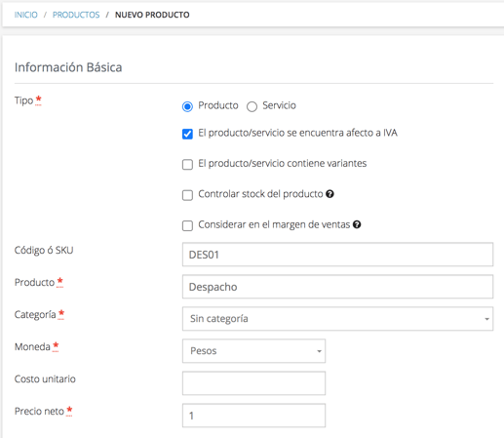Check Considerar en el margen de ventas
The height and width of the screenshot is (438, 504).
click(187, 225)
